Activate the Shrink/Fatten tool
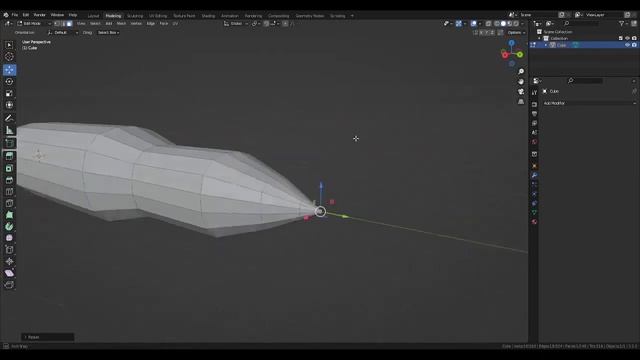This screenshot has height=360, width=640. pyautogui.click(x=9, y=262)
